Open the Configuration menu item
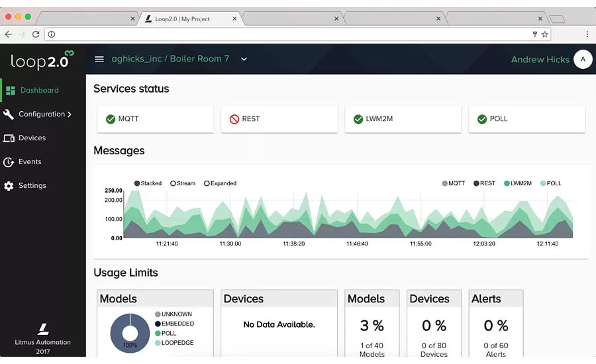This screenshot has width=596, height=364. 43,114
